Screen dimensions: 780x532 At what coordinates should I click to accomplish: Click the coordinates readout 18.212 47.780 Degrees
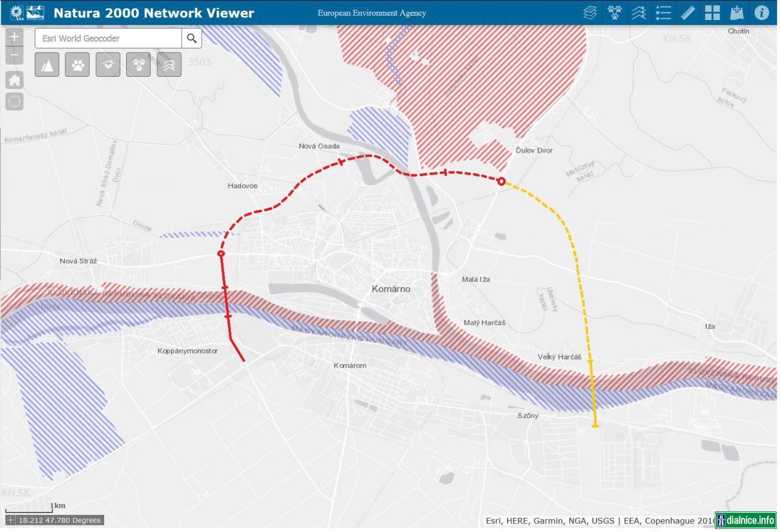pyautogui.click(x=59, y=520)
